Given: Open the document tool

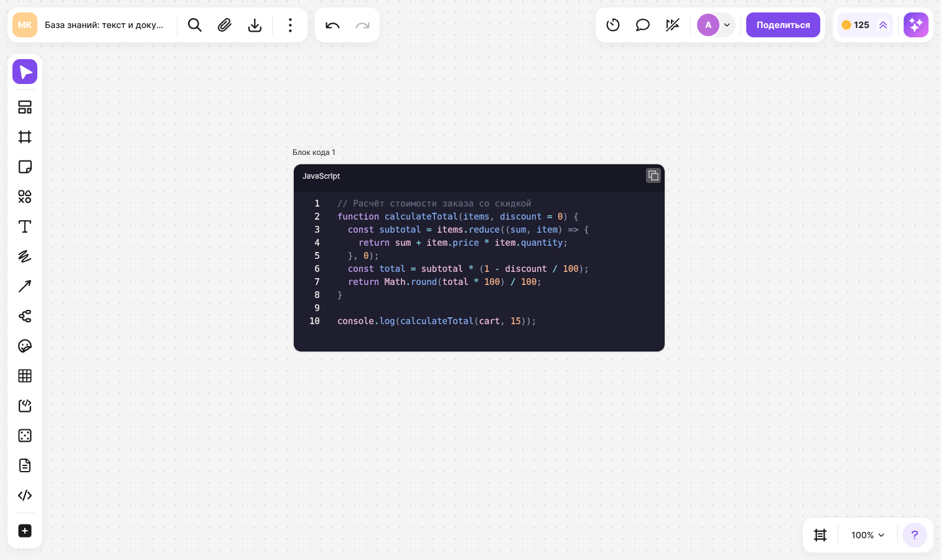Looking at the screenshot, I should (25, 465).
